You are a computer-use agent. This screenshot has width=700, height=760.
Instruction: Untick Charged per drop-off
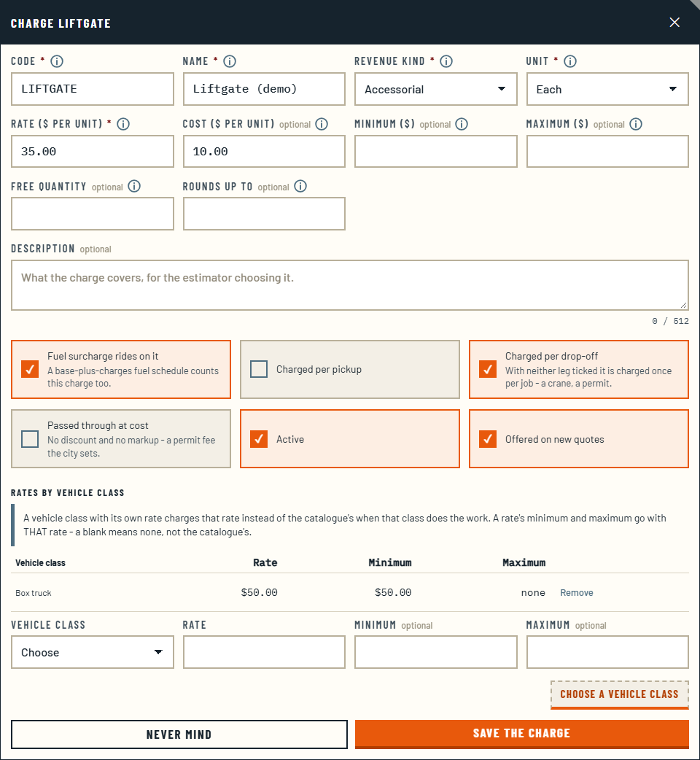(x=488, y=369)
